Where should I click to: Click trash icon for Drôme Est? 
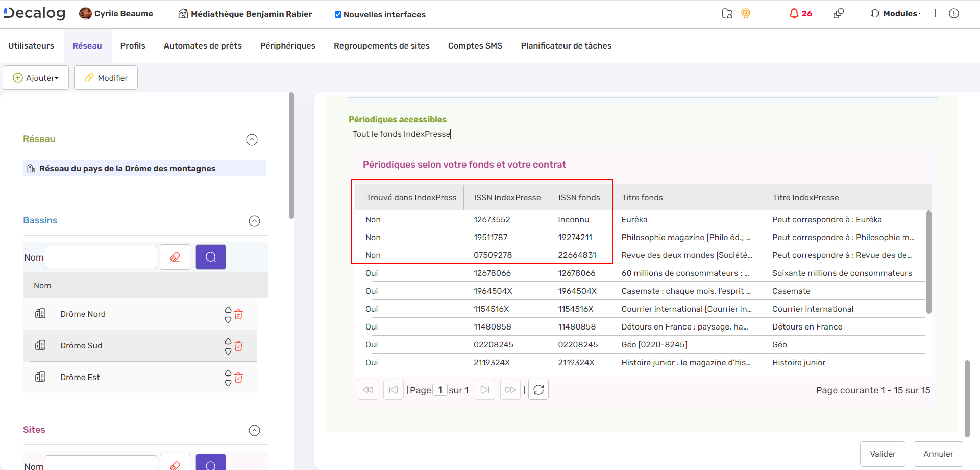(x=238, y=378)
